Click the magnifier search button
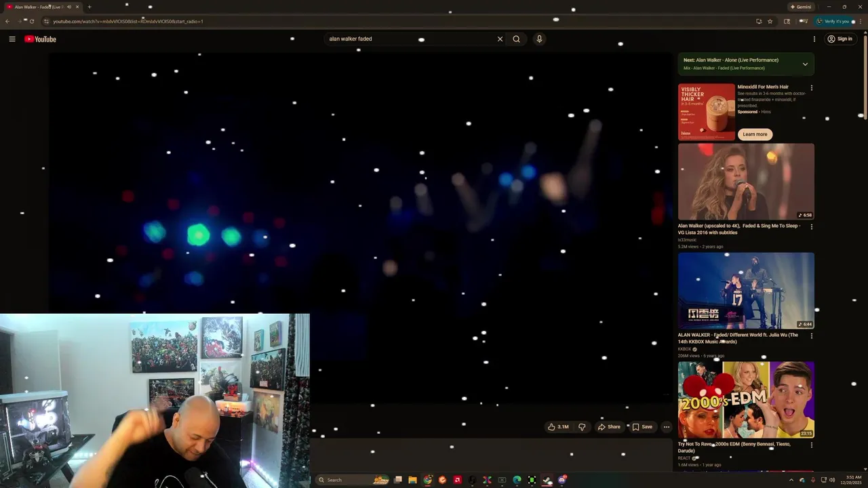Screen dimensions: 868x488 click(x=516, y=39)
